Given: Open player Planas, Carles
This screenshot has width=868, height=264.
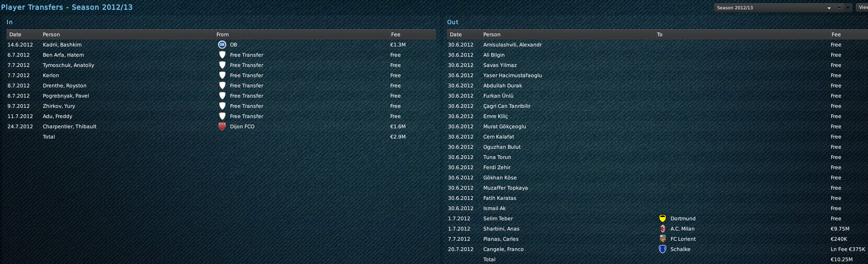Looking at the screenshot, I should (x=501, y=239).
